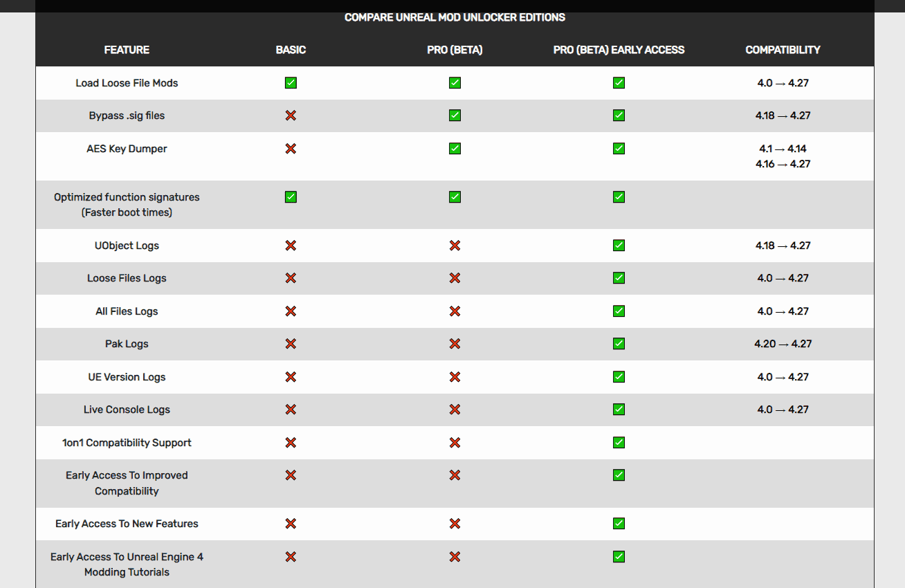Click the green check for Modding Tutorials early access row

[619, 557]
